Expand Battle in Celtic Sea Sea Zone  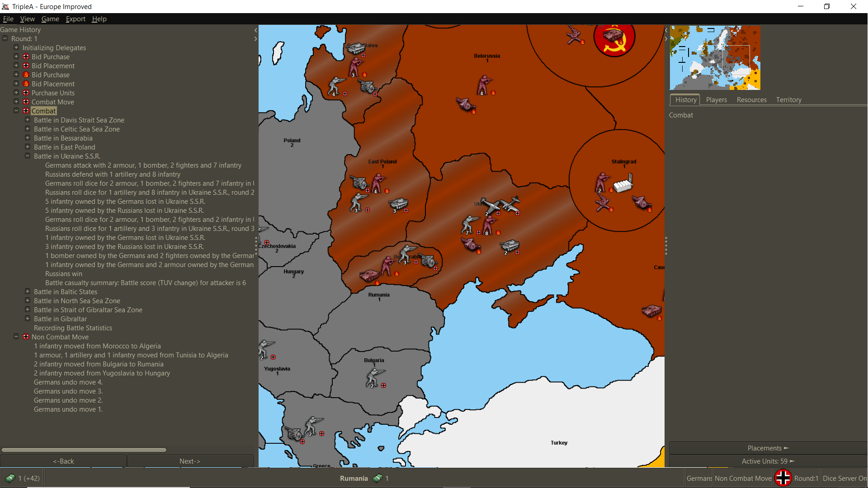(x=28, y=129)
